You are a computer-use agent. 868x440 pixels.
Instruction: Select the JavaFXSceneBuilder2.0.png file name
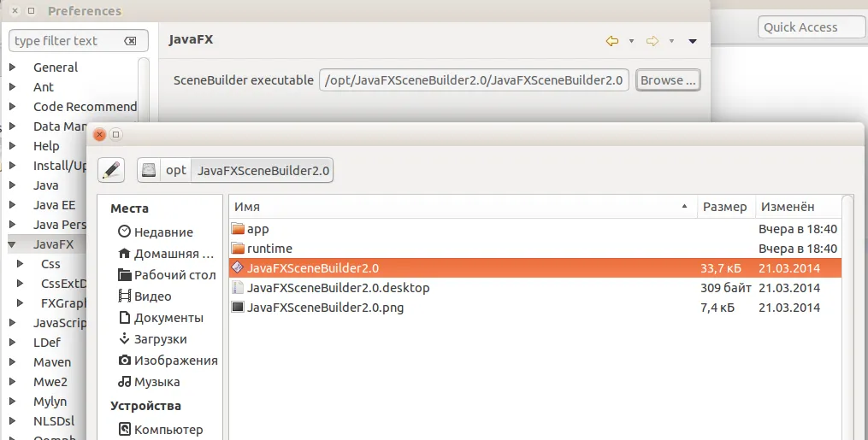[x=326, y=308]
